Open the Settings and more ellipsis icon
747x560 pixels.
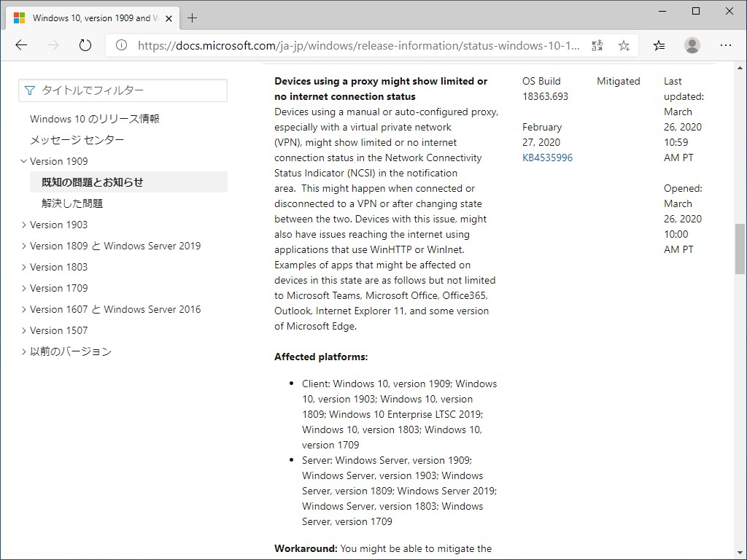726,45
